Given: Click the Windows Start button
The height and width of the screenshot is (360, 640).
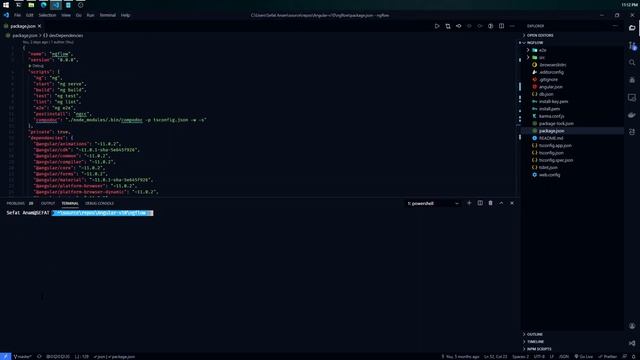Looking at the screenshot, I should tap(6, 5).
